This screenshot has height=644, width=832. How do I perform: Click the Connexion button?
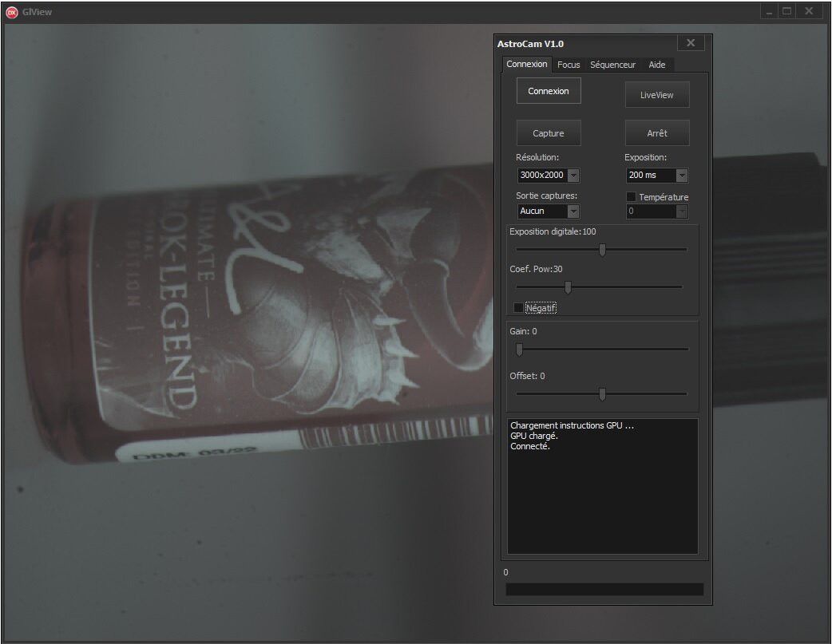549,91
